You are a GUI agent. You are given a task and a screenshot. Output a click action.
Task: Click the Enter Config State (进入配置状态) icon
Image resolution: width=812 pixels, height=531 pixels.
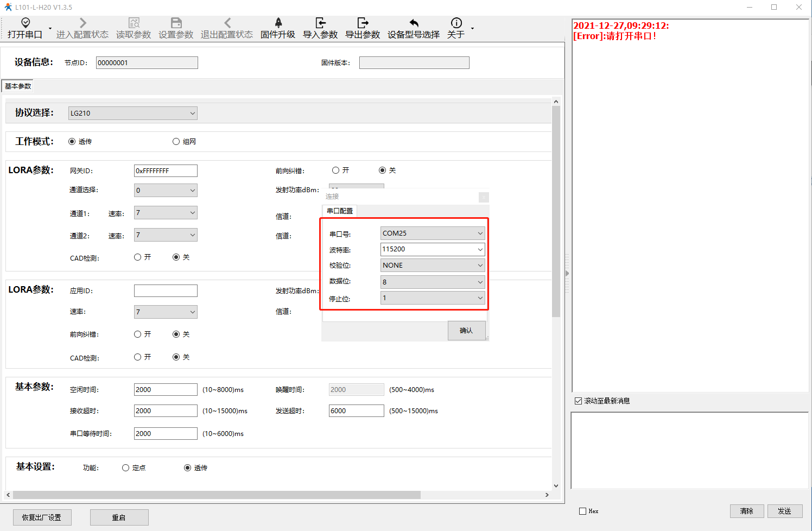click(83, 23)
